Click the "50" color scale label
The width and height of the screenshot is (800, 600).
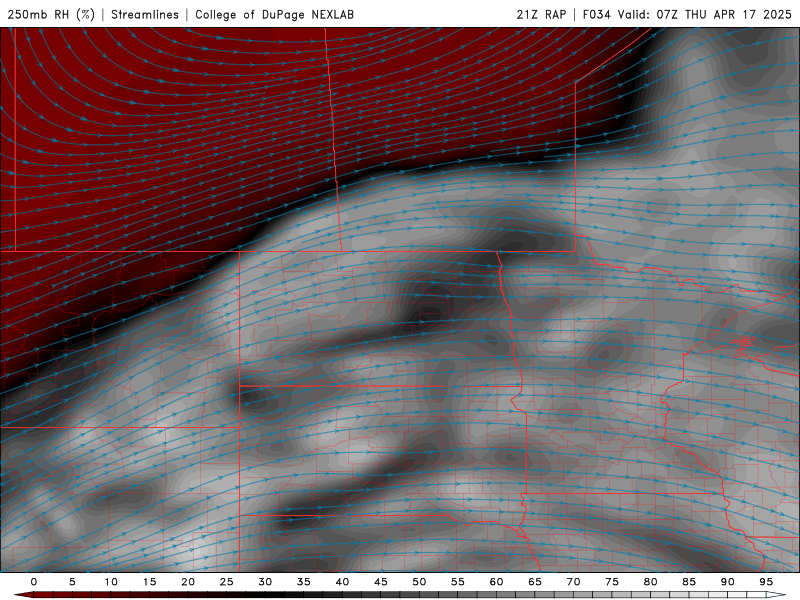(419, 582)
